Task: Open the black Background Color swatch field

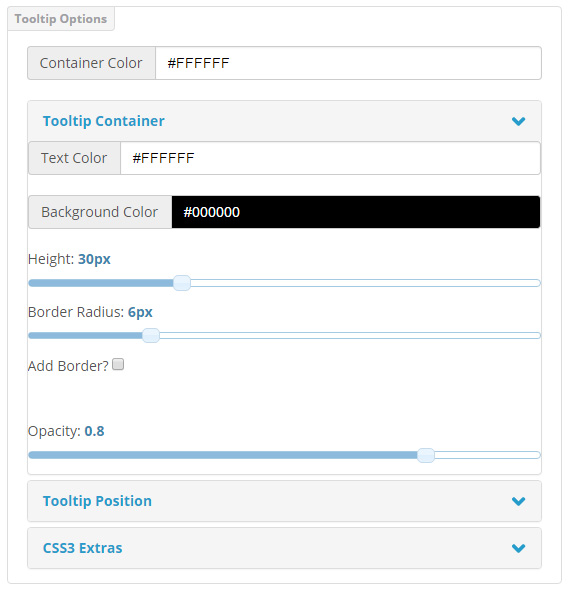Action: pos(356,212)
